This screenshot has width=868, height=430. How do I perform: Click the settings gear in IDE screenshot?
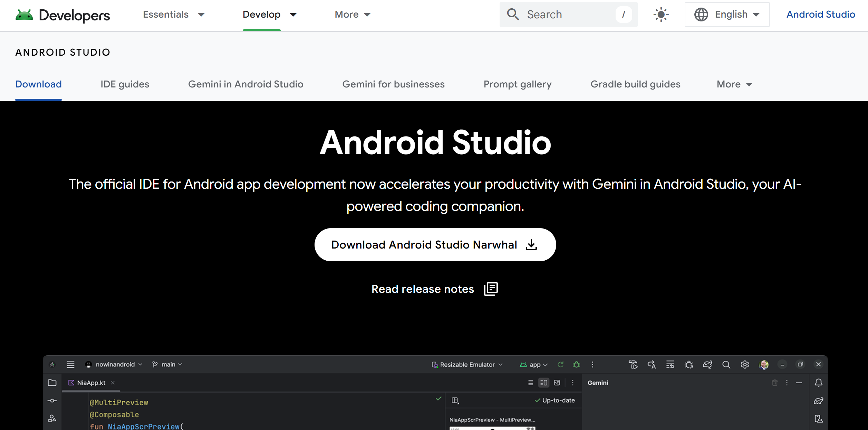point(745,365)
